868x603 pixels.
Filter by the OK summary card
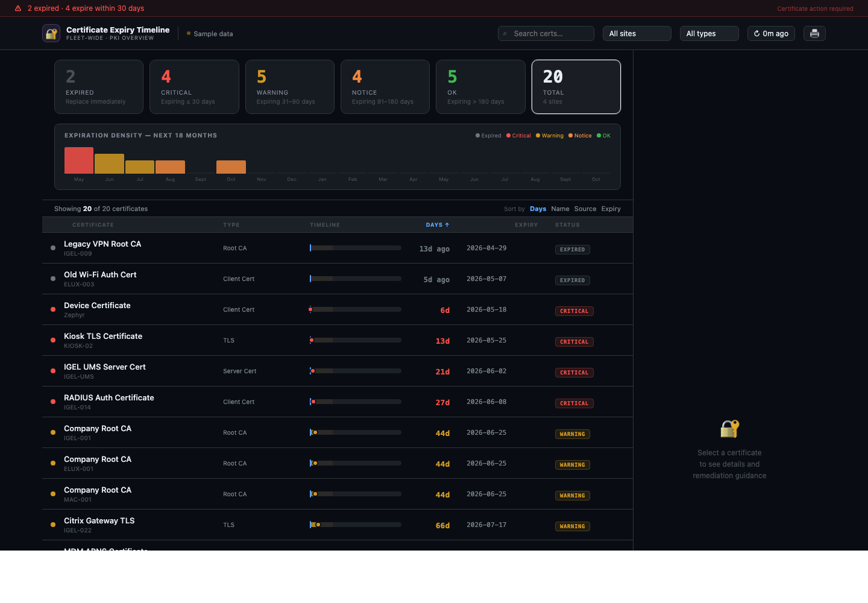(480, 87)
